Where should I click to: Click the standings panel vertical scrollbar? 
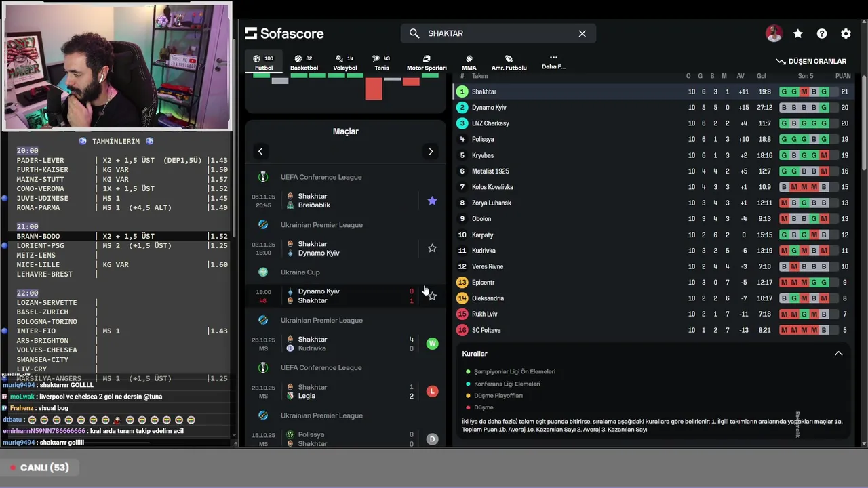tap(864, 122)
